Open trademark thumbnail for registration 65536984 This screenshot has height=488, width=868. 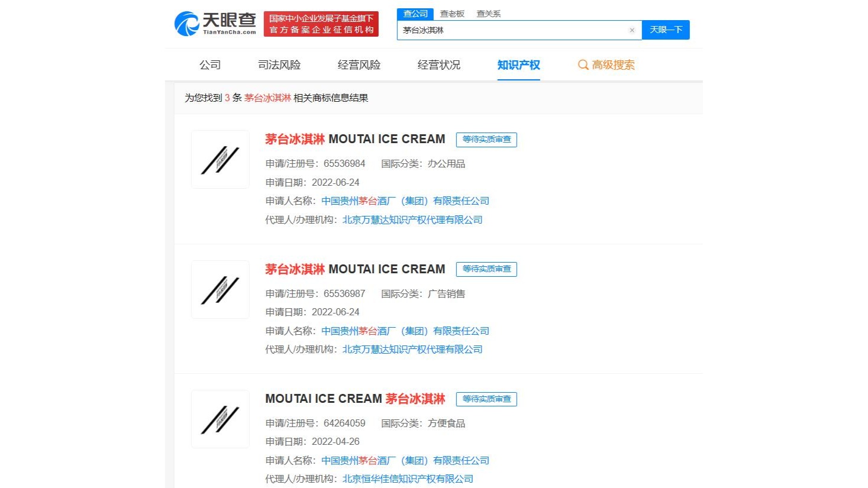click(220, 160)
